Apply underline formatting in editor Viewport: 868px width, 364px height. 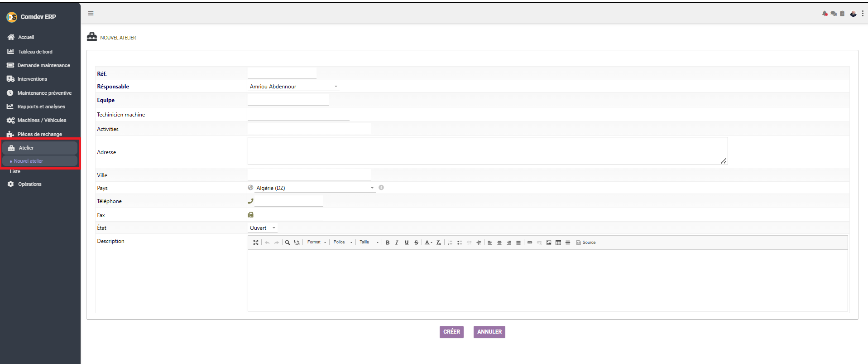(407, 243)
